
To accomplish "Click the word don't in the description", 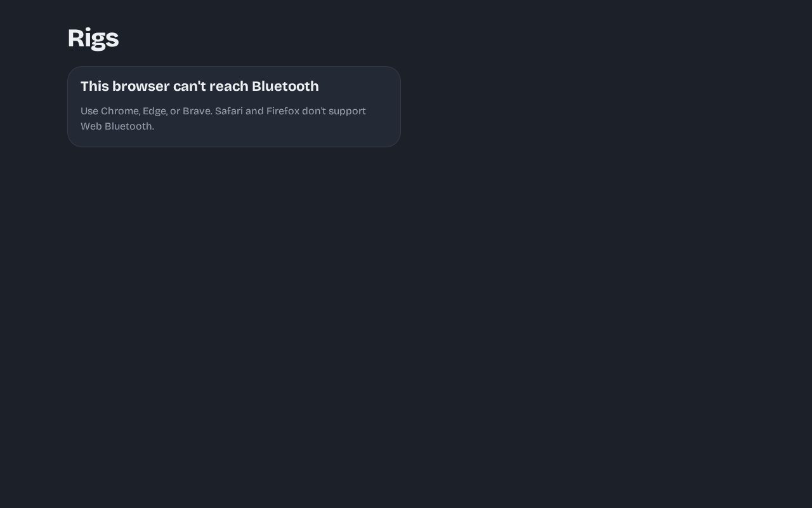I will pyautogui.click(x=314, y=111).
